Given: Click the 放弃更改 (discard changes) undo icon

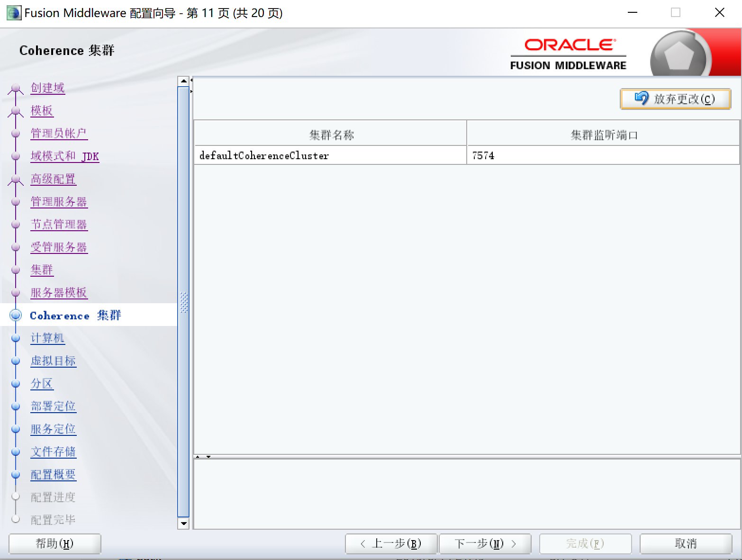Looking at the screenshot, I should pyautogui.click(x=642, y=99).
